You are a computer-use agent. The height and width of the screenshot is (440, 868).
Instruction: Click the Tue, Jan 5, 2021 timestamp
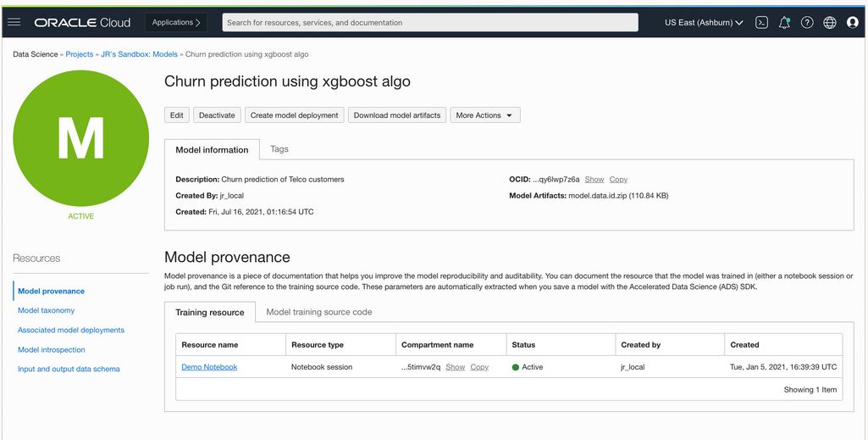[783, 367]
